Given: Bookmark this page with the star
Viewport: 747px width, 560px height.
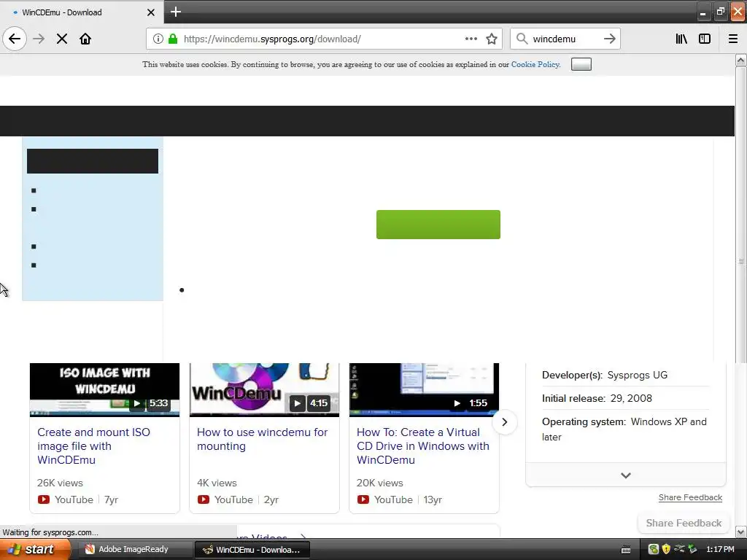Looking at the screenshot, I should point(492,39).
